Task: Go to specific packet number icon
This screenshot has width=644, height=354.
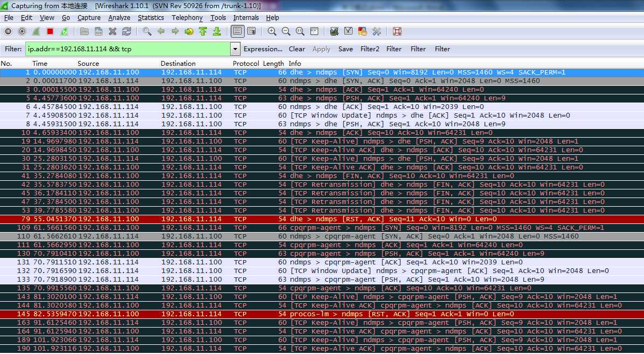Action: (189, 32)
